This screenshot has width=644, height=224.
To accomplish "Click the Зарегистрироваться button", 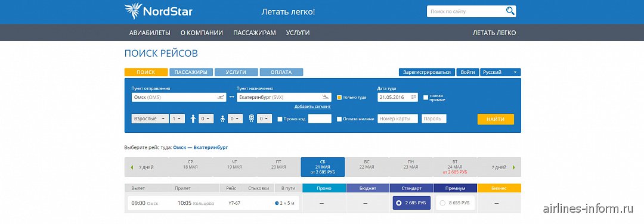I will (427, 72).
